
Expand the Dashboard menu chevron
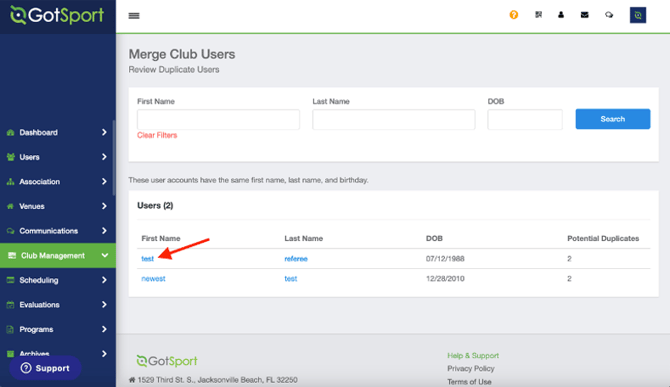(x=104, y=132)
